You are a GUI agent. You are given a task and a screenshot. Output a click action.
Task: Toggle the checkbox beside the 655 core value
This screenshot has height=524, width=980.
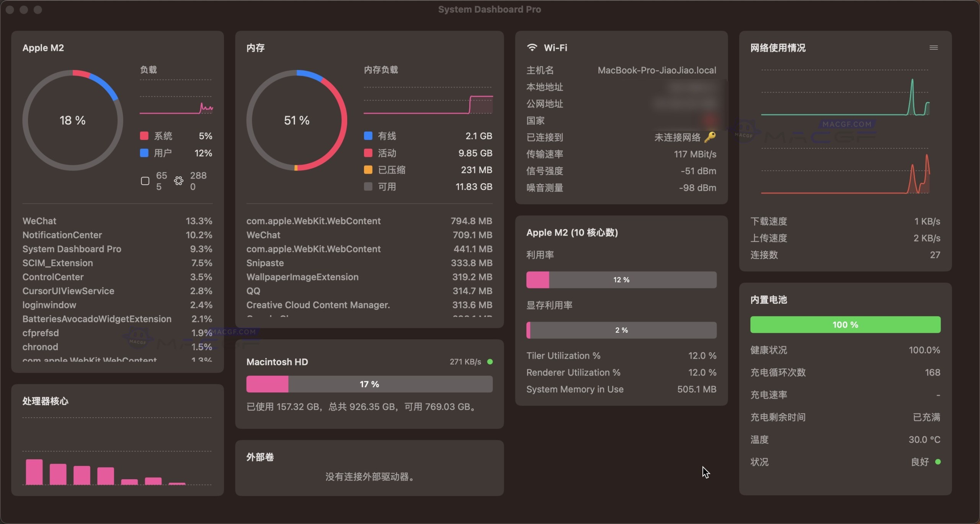(x=144, y=181)
